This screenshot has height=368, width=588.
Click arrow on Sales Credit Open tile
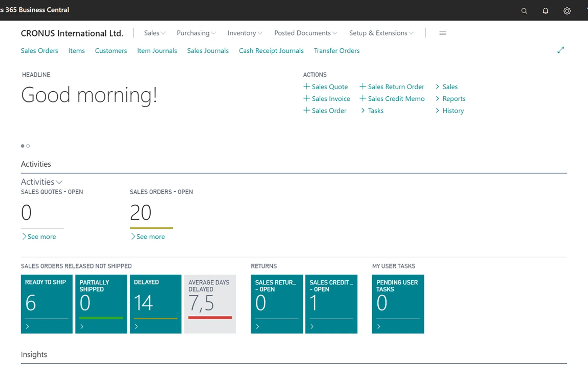312,326
